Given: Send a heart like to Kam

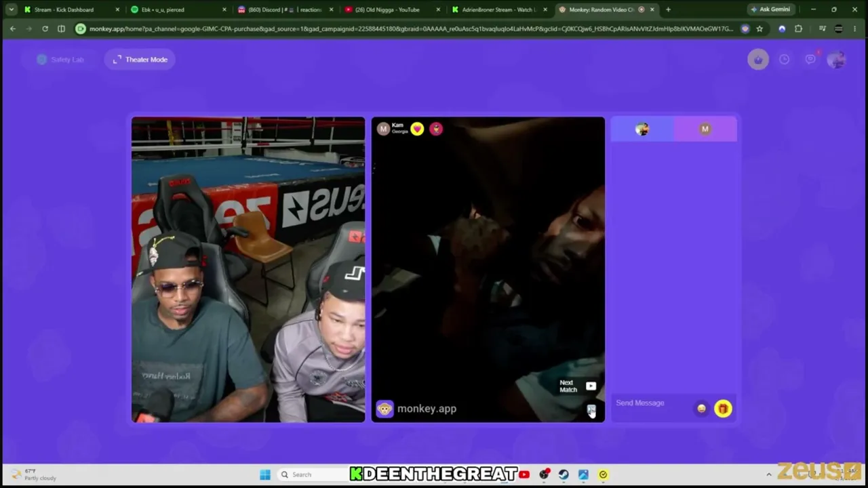Looking at the screenshot, I should 417,129.
